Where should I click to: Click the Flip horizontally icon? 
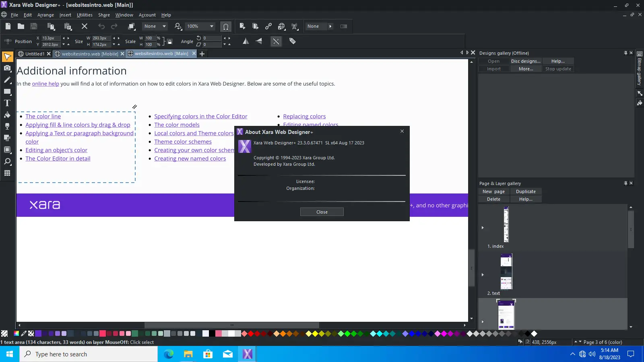[x=246, y=41]
